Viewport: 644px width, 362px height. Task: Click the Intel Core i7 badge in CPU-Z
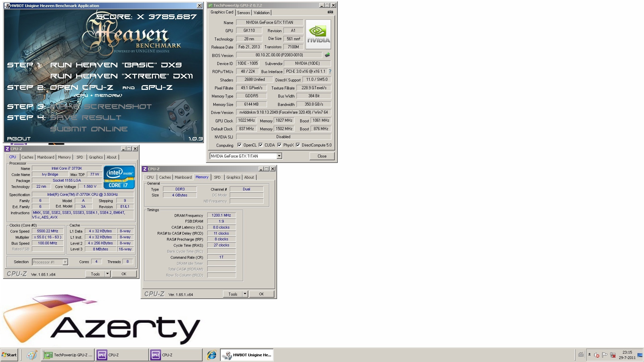(x=119, y=177)
